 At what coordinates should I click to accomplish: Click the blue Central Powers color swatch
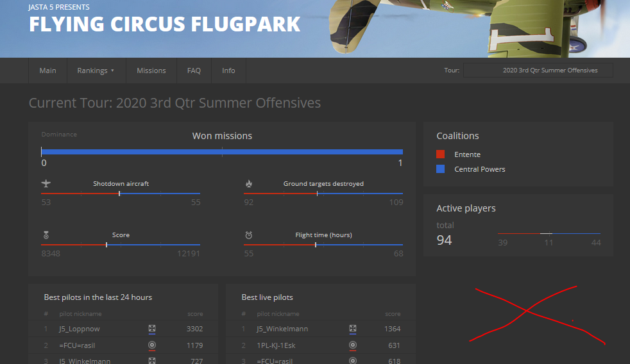[x=440, y=169]
